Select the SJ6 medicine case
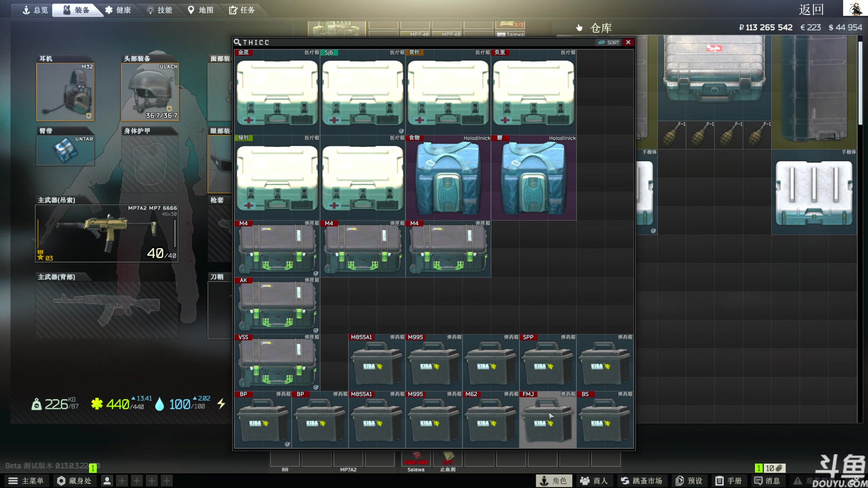The width and height of the screenshot is (868, 488). 363,93
